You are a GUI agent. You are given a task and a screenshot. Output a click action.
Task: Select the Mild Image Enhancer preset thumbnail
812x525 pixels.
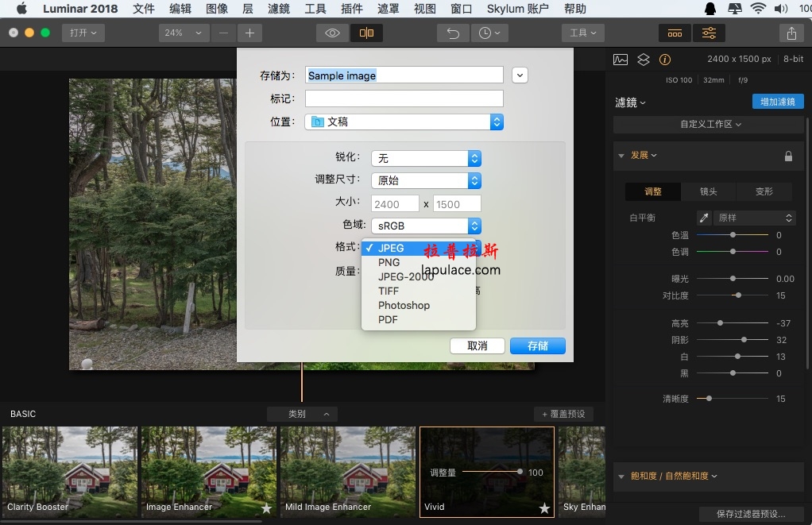pos(347,472)
